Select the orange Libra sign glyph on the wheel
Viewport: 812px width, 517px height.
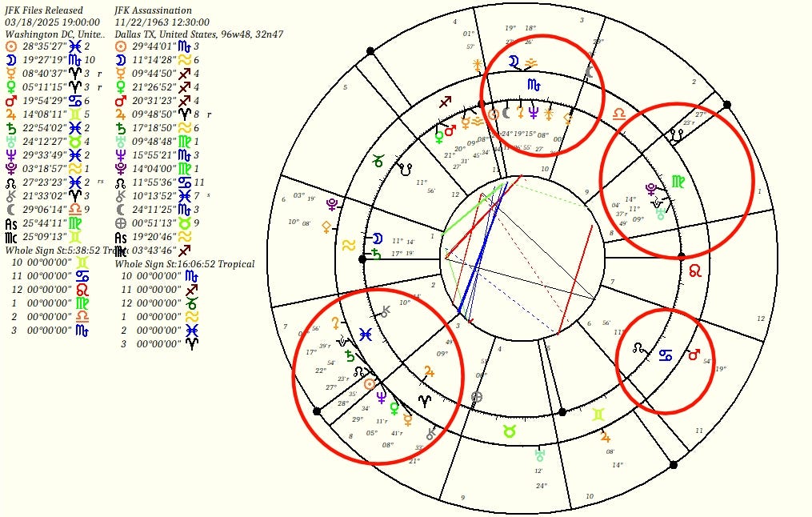pyautogui.click(x=619, y=114)
